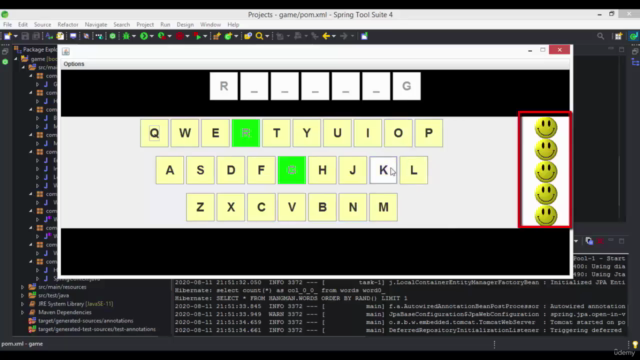Viewport: 640px width, 360px height.
Task: Click the Run External Tools icon
Action: click(x=198, y=36)
